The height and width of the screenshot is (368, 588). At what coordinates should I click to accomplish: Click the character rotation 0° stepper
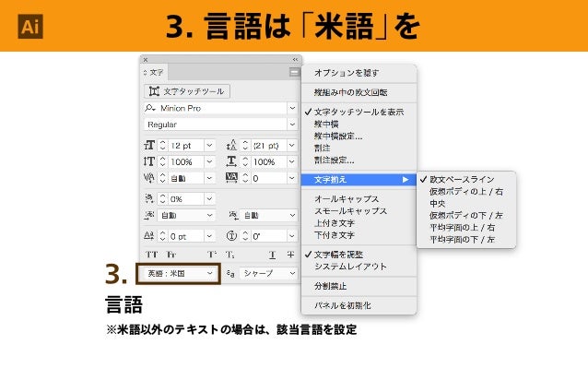tap(245, 236)
